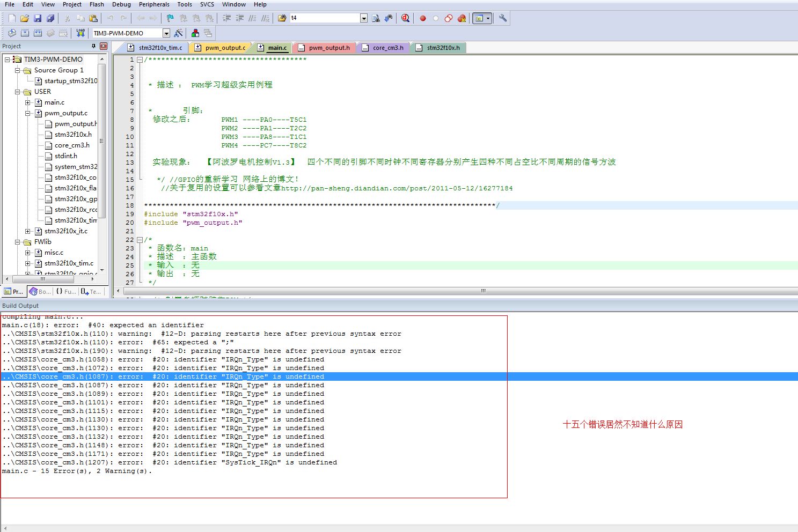This screenshot has width=798, height=532.
Task: Open the Peripherals menu
Action: click(x=154, y=4)
